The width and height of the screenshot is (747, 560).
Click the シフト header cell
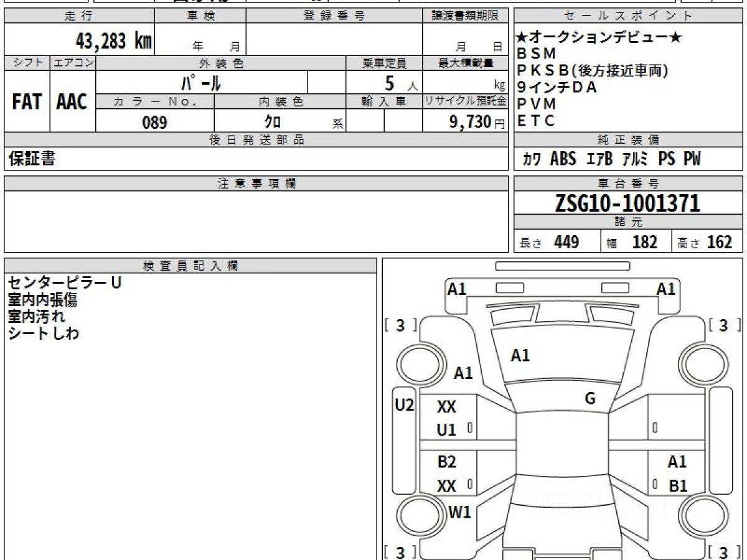pyautogui.click(x=27, y=63)
